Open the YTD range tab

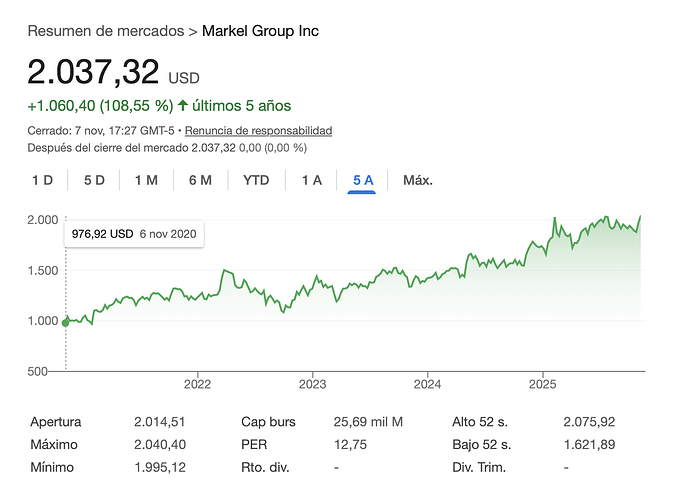(x=256, y=180)
